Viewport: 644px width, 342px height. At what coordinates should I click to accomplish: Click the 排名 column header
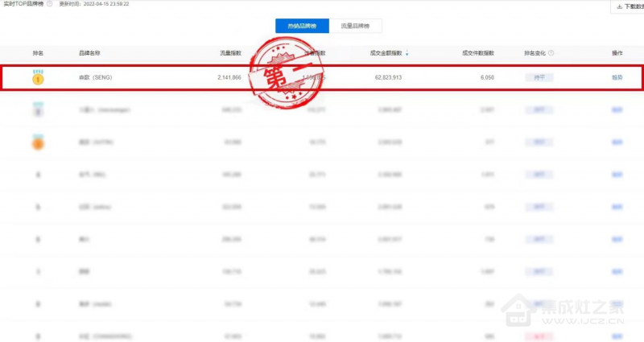(x=38, y=53)
